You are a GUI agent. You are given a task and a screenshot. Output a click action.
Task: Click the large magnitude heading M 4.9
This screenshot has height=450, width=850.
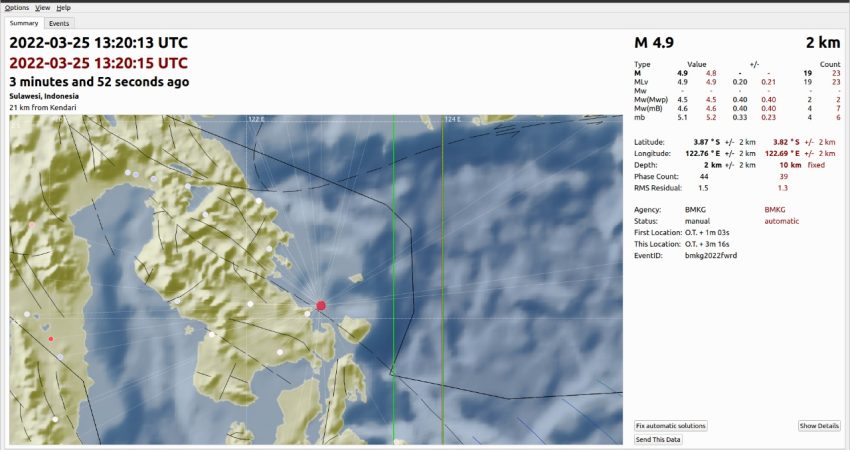(654, 43)
